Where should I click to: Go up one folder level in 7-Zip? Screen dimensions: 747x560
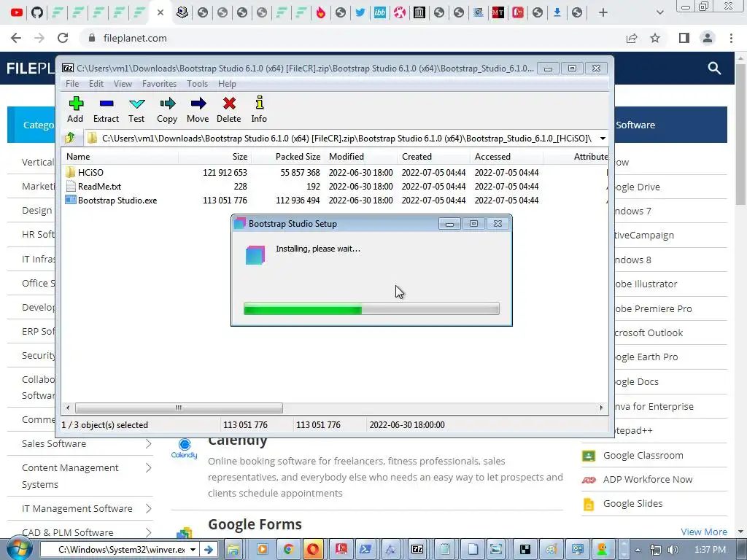pyautogui.click(x=71, y=138)
